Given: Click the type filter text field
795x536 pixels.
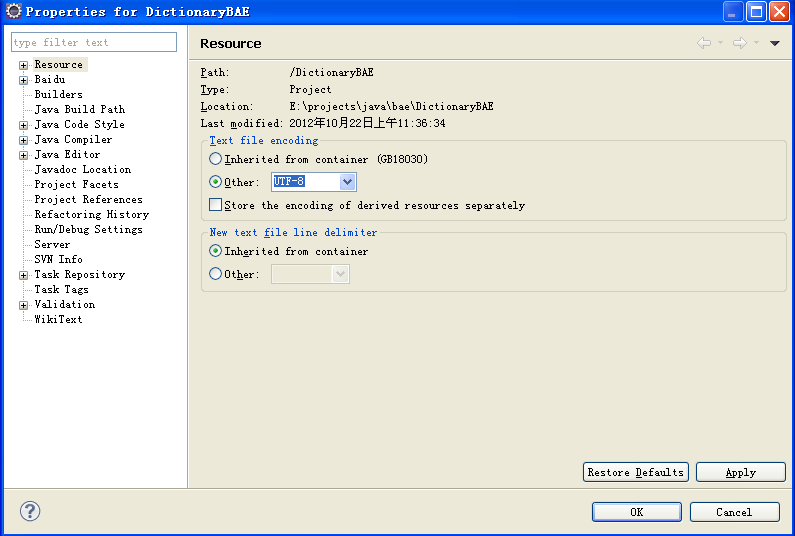Looking at the screenshot, I should (x=93, y=42).
